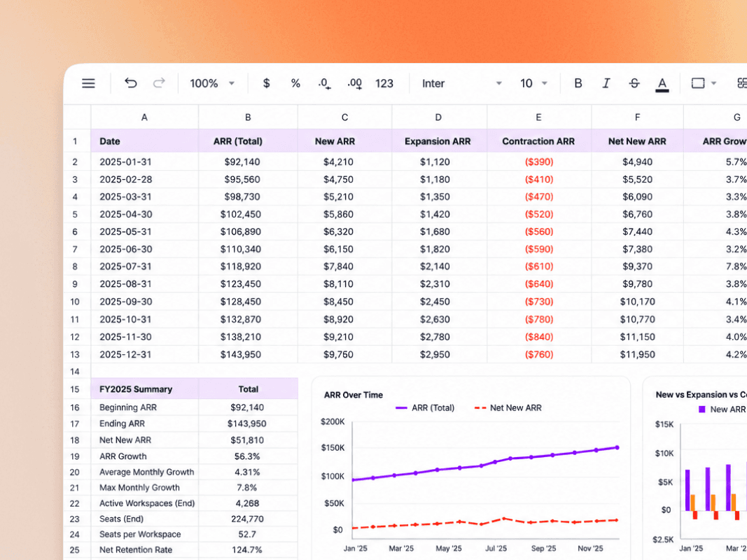747x560 pixels.
Task: Increase decimal places button
Action: pyautogui.click(x=354, y=84)
